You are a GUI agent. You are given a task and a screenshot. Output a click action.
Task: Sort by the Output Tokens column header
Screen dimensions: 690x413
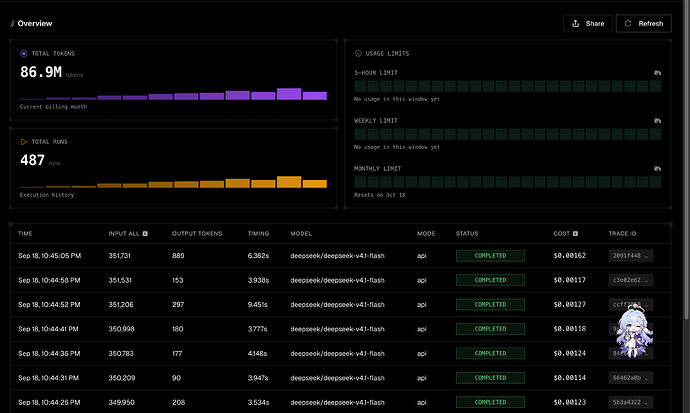tap(197, 234)
